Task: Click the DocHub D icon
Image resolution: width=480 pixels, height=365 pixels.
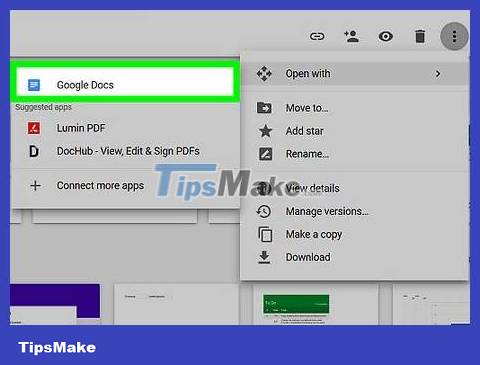Action: [x=34, y=151]
